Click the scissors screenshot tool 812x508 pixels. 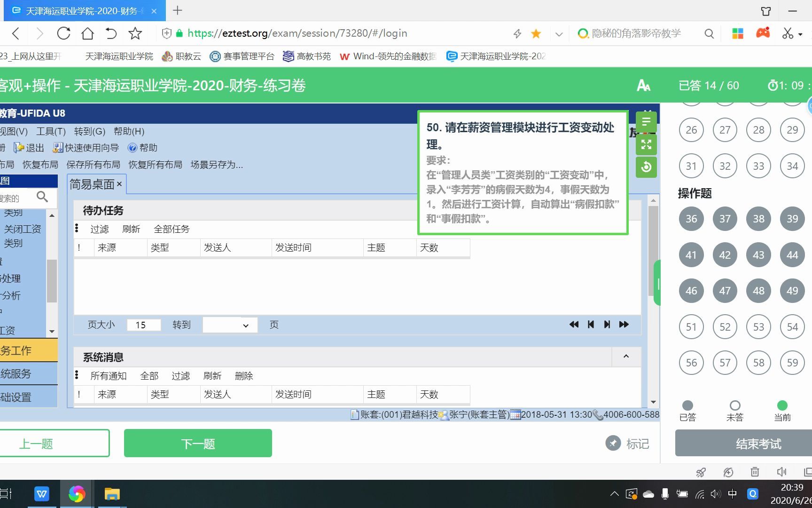(788, 33)
